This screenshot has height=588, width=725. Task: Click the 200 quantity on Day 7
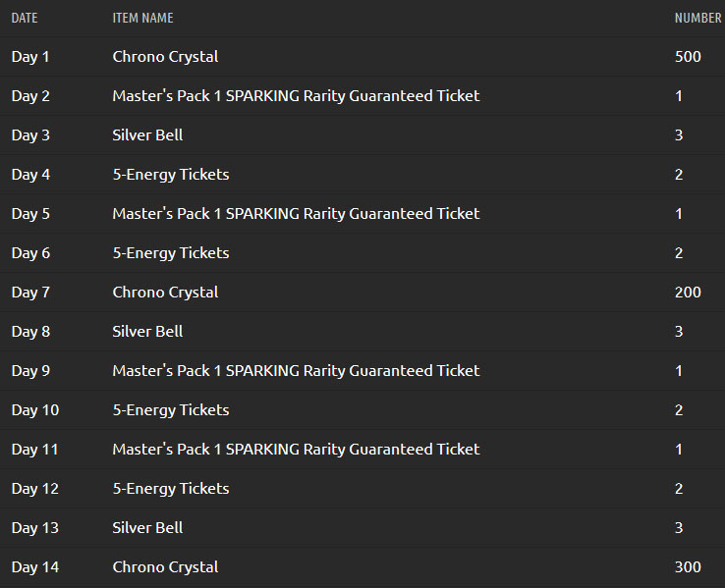pyautogui.click(x=688, y=293)
